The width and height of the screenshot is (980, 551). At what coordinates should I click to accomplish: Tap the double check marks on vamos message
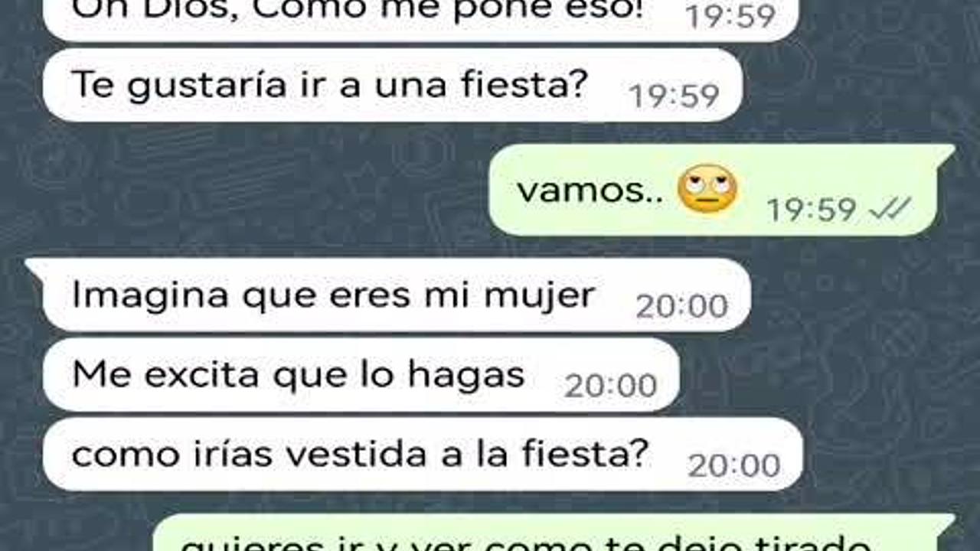click(x=890, y=208)
